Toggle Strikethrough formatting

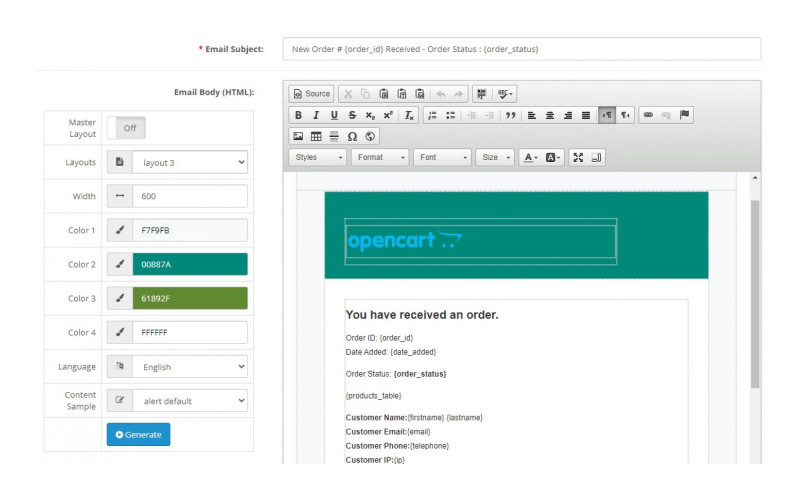click(352, 115)
